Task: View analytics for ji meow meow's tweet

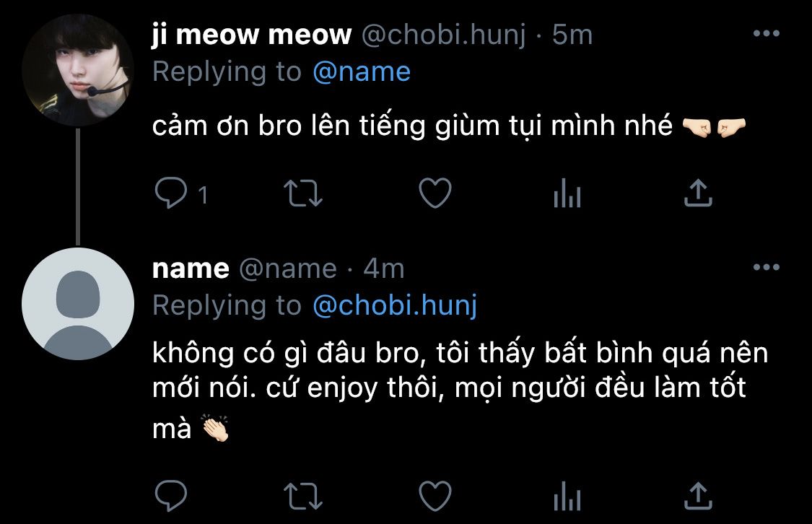Action: (x=567, y=193)
